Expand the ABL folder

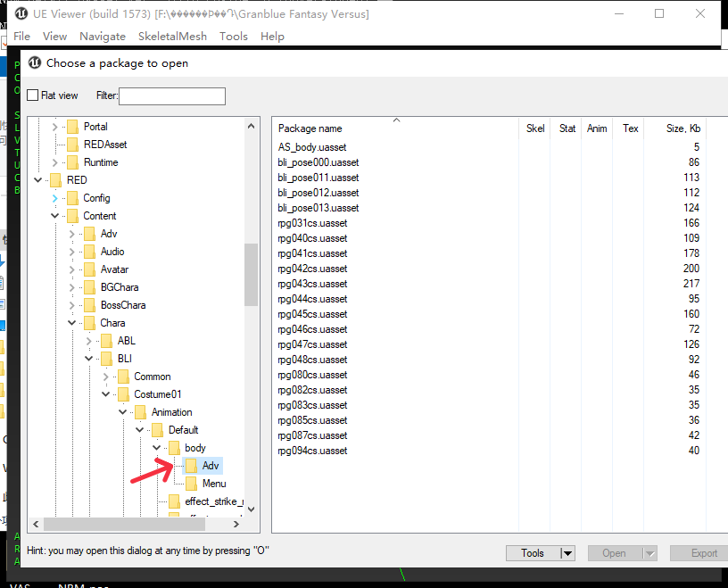(x=88, y=341)
